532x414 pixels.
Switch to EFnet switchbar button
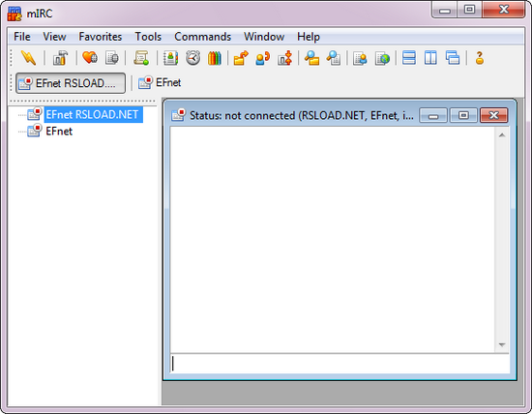coord(160,82)
